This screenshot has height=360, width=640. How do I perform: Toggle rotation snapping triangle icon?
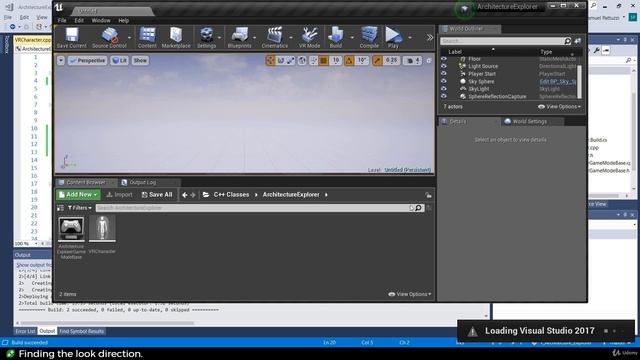349,60
